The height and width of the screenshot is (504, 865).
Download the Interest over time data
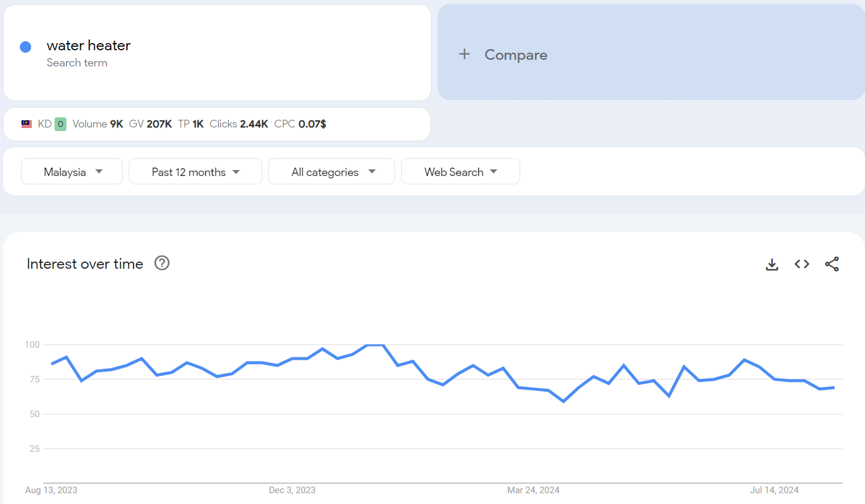point(772,264)
